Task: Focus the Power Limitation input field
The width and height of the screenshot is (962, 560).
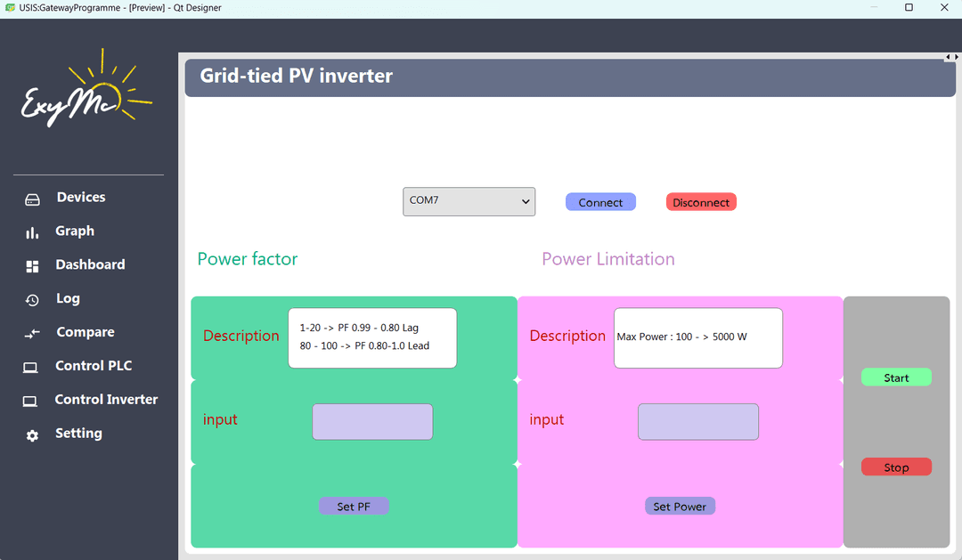Action: click(x=698, y=422)
